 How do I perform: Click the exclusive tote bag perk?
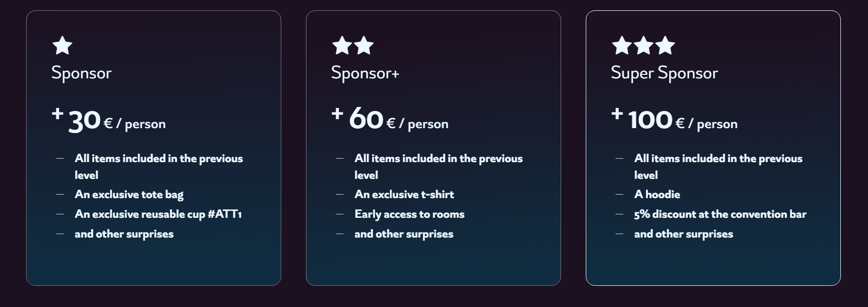(129, 195)
